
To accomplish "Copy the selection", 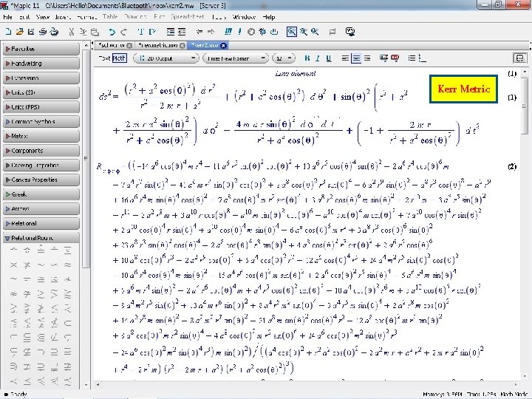I will [83, 32].
